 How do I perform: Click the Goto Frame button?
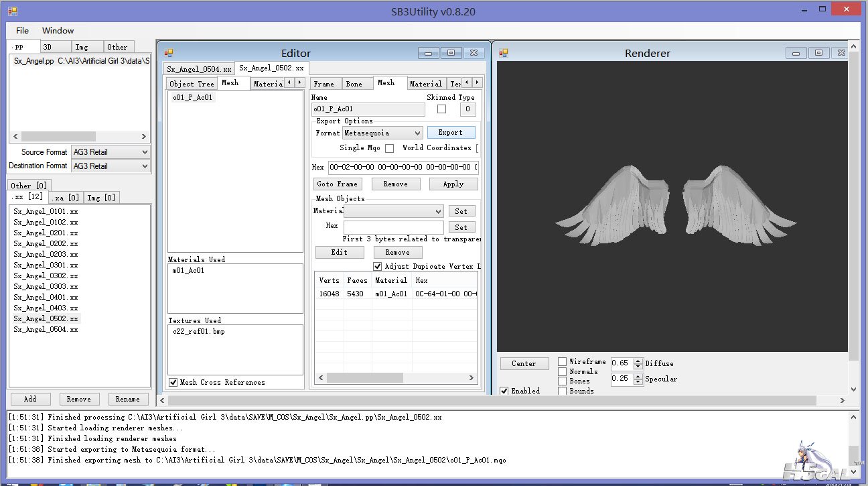338,184
